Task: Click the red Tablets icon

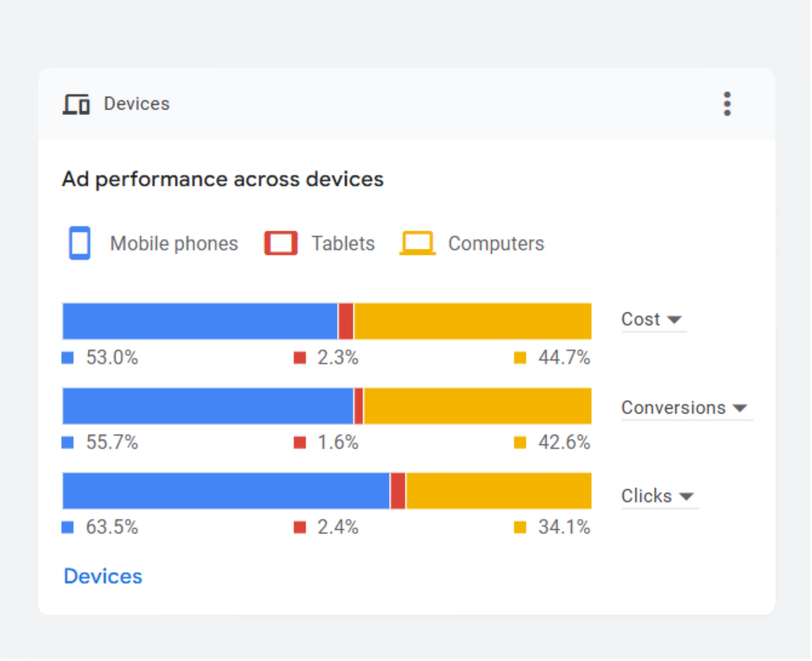Action: (x=281, y=243)
